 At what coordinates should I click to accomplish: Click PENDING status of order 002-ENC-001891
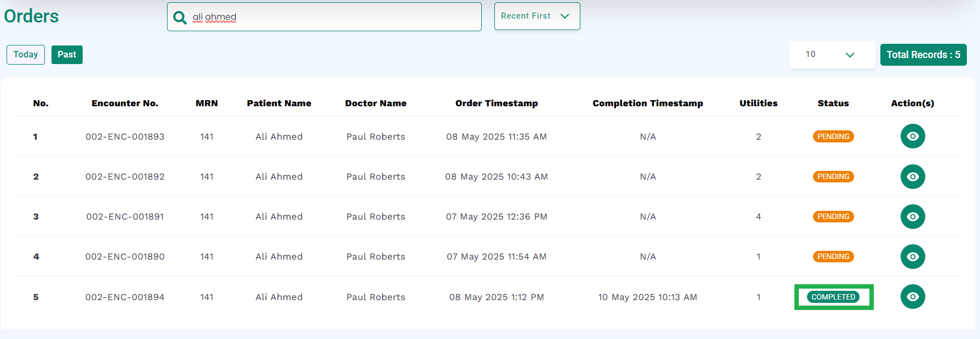[x=833, y=216]
